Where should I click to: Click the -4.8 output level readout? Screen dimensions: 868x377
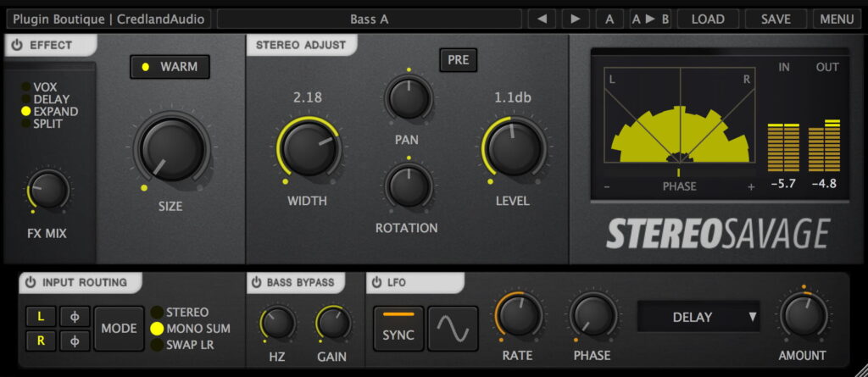(824, 183)
